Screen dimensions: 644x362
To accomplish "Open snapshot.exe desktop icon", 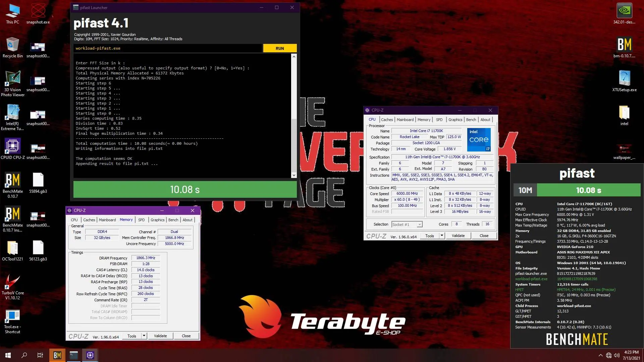I will click(x=38, y=14).
